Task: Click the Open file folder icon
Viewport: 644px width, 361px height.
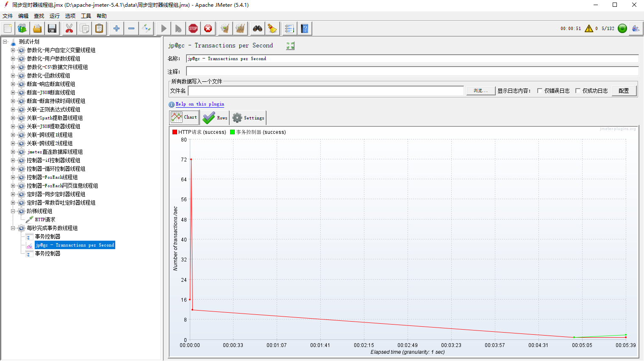Action: [37, 28]
